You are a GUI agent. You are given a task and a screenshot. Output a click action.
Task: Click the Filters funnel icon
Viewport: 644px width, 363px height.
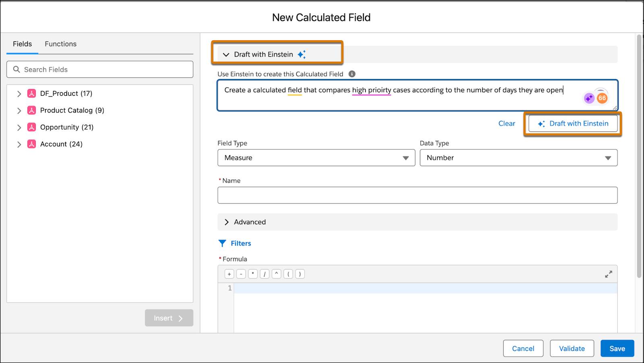tap(223, 243)
